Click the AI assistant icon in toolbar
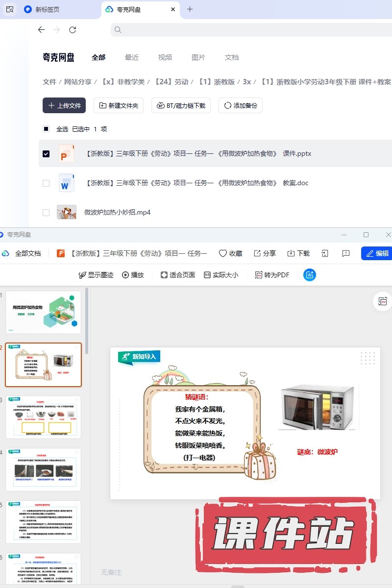This screenshot has width=392, height=588. (310, 275)
